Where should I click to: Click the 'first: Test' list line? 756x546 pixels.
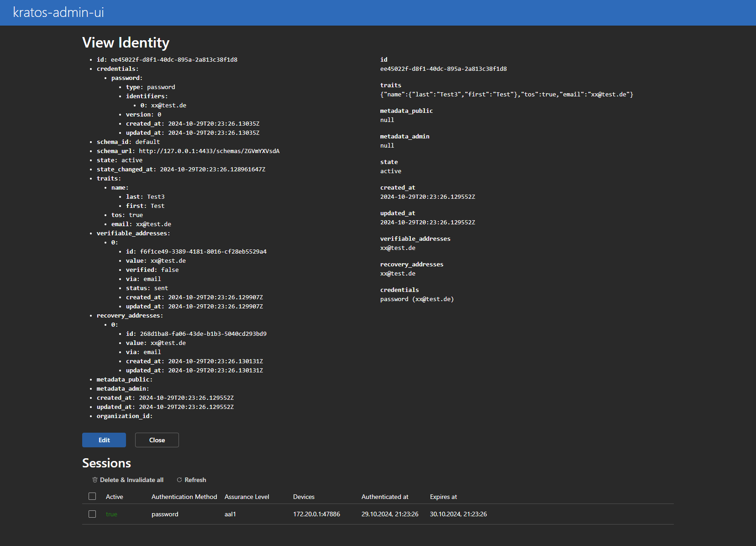click(145, 206)
